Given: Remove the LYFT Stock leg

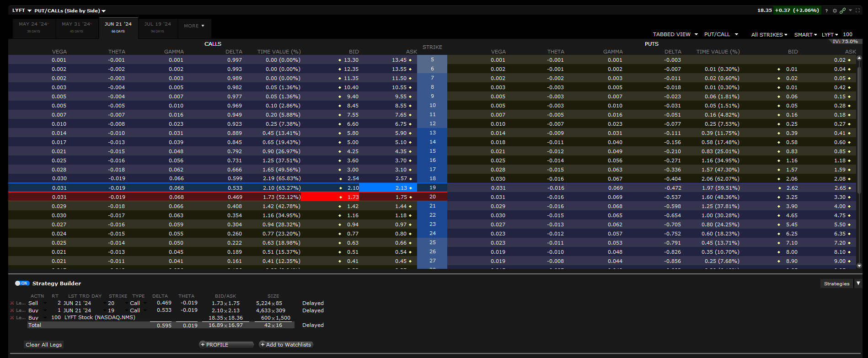Looking at the screenshot, I should [12, 318].
